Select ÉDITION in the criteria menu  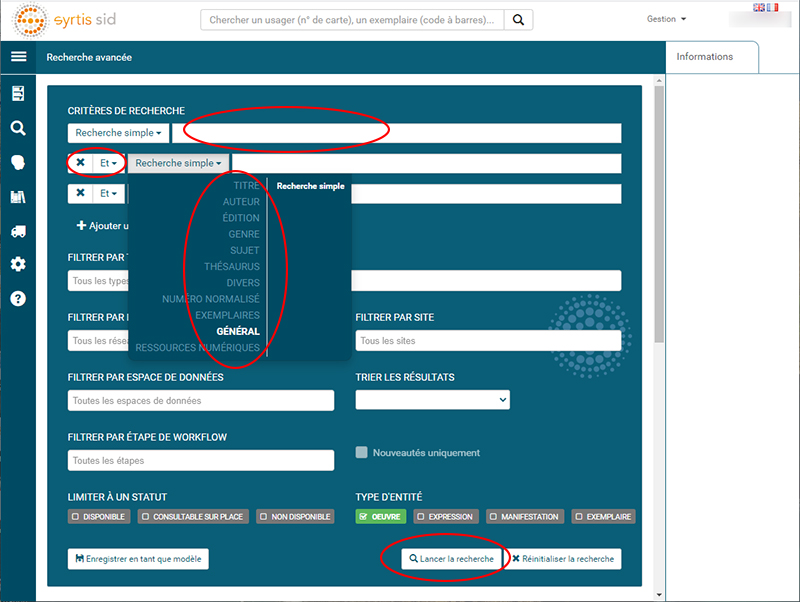click(241, 218)
